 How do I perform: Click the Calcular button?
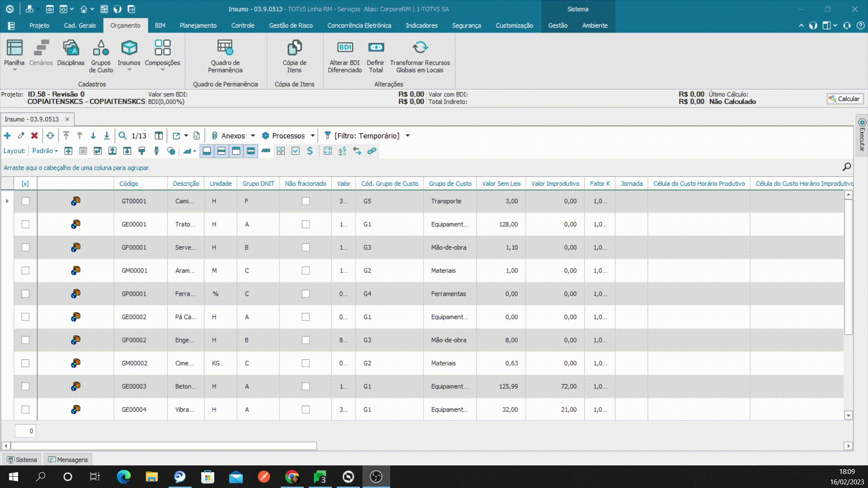(x=844, y=99)
